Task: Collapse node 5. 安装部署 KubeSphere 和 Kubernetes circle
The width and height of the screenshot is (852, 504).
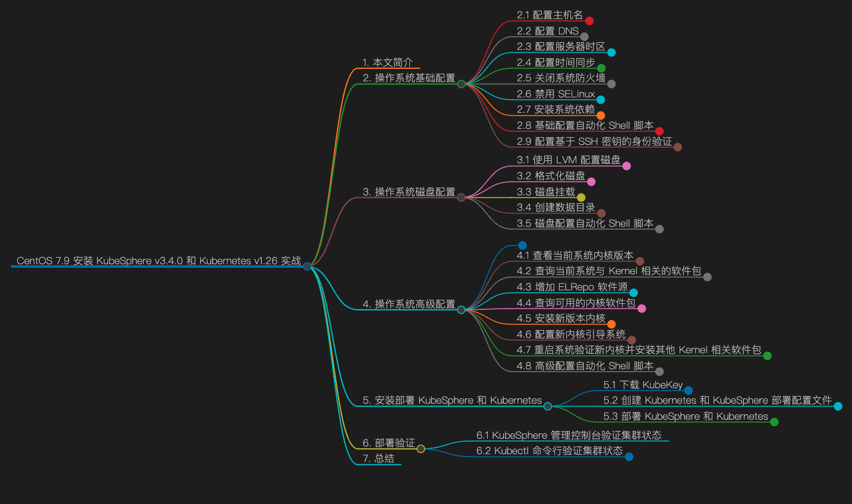Action: (x=548, y=406)
